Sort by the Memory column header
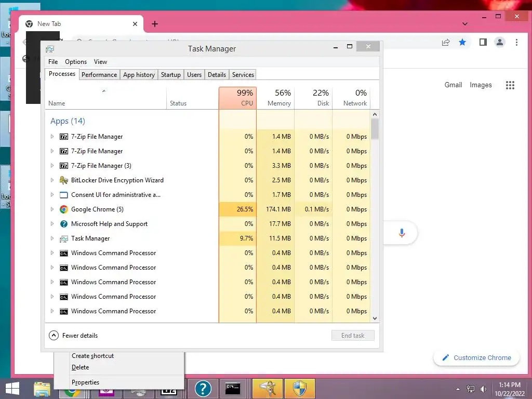 click(275, 98)
